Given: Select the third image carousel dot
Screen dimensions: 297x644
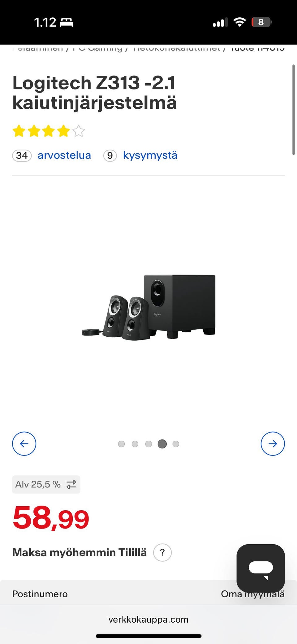Looking at the screenshot, I should (x=148, y=444).
